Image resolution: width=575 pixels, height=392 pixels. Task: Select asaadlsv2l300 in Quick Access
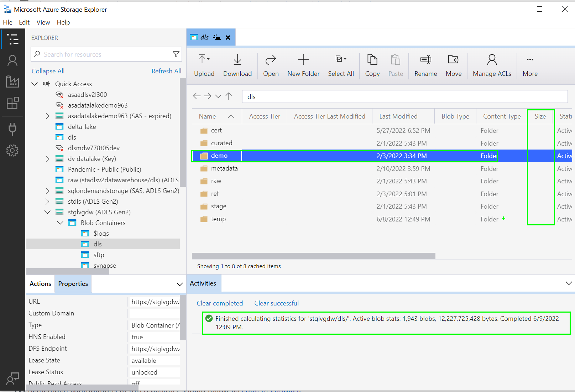(87, 95)
